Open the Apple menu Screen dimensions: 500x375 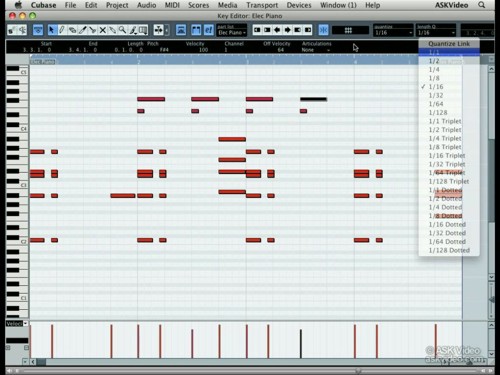coord(18,5)
